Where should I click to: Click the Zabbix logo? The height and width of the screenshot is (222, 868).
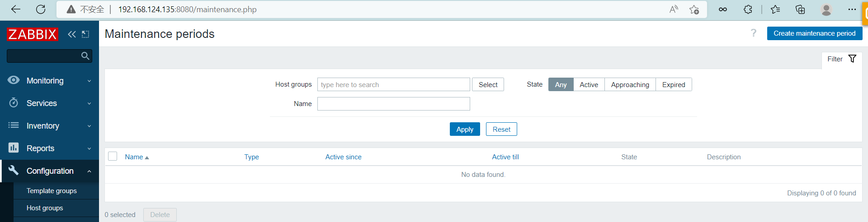click(x=33, y=34)
